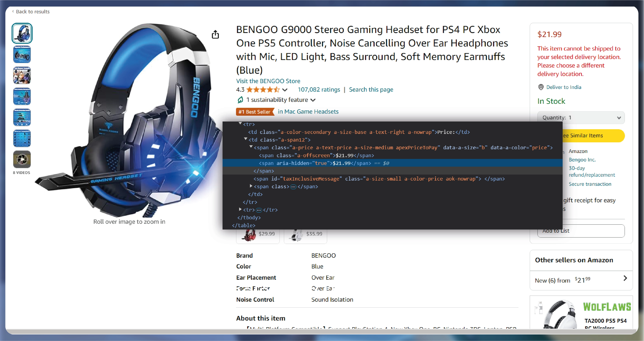Image resolution: width=644 pixels, height=341 pixels.
Task: Click the 30-day refund/replacement link
Action: coord(592,171)
